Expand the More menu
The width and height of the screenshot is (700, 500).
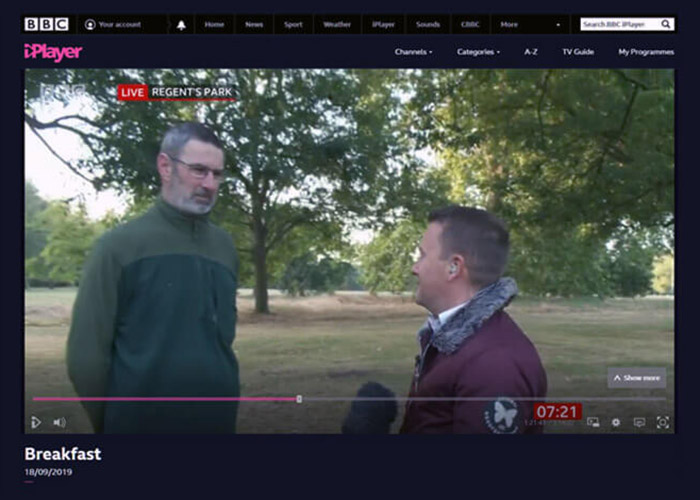pyautogui.click(x=530, y=25)
